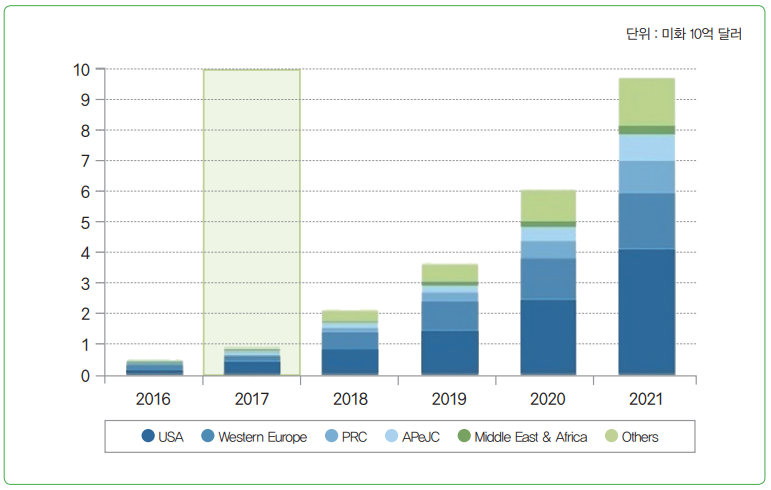Click the APeJC segment of 2021 bar
Screen dimensions: 771x490
click(x=647, y=147)
